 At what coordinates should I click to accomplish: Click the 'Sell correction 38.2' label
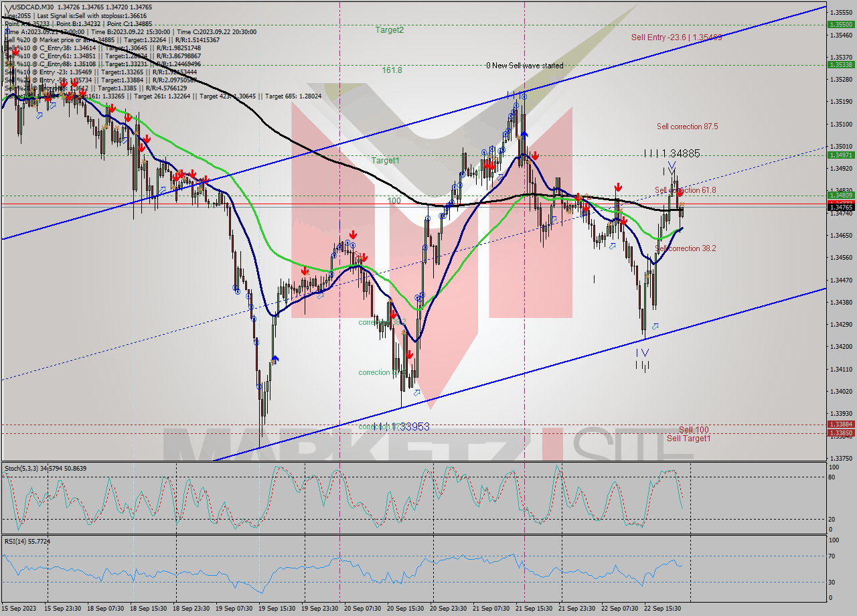(685, 248)
